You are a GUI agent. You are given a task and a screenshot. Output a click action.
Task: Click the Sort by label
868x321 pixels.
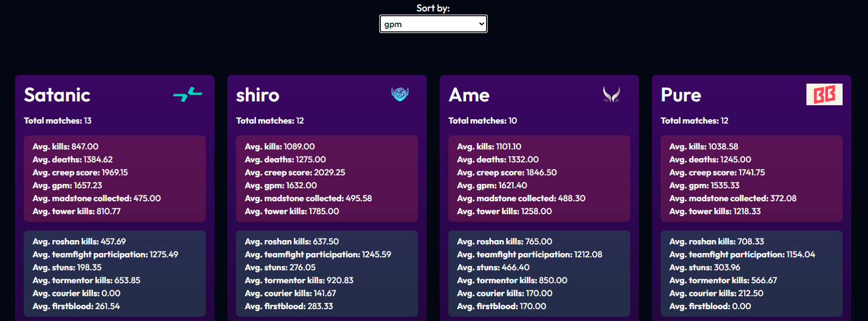coord(433,8)
